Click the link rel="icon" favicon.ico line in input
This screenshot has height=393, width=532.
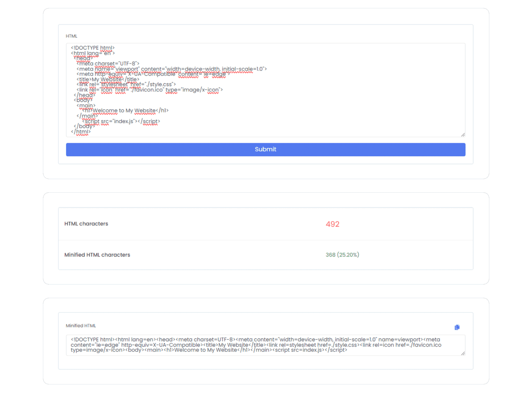[150, 90]
